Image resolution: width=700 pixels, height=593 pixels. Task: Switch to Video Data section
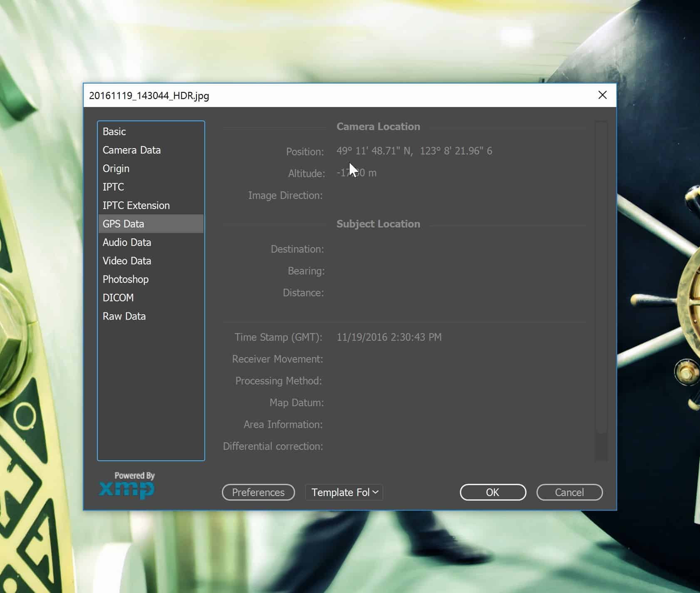[151, 261]
